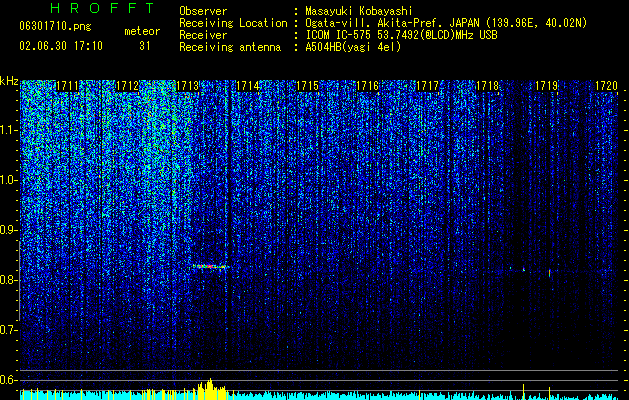Click the 1713 time marker
The image size is (629, 400).
(x=187, y=86)
